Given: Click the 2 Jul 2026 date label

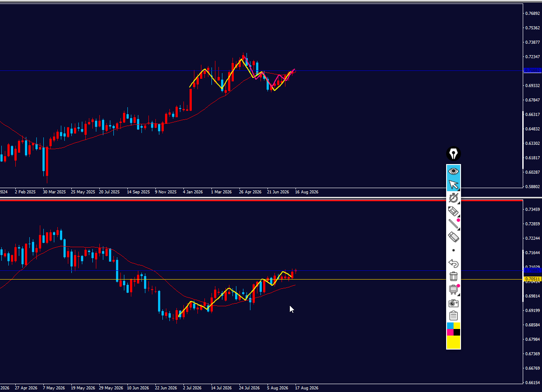Looking at the screenshot, I should (193, 388).
